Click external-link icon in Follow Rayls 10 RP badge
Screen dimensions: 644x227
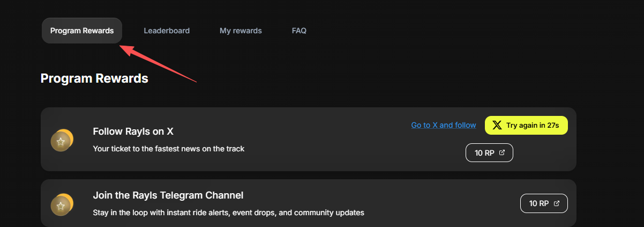[x=502, y=152]
